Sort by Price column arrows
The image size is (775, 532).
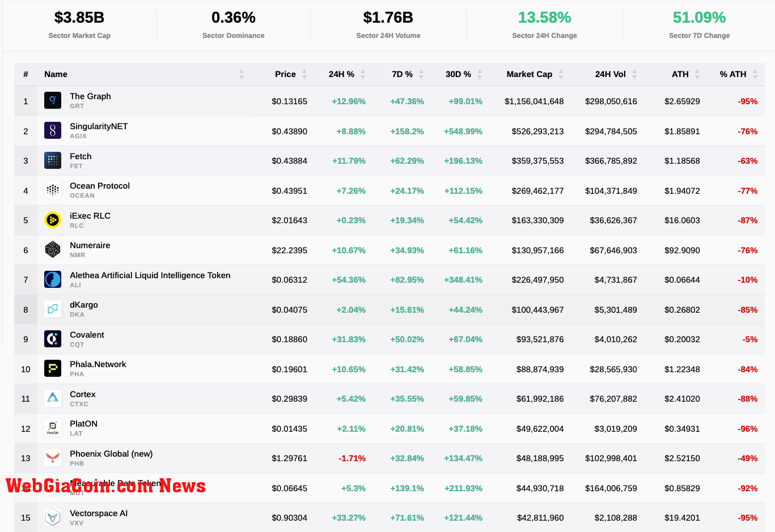304,74
